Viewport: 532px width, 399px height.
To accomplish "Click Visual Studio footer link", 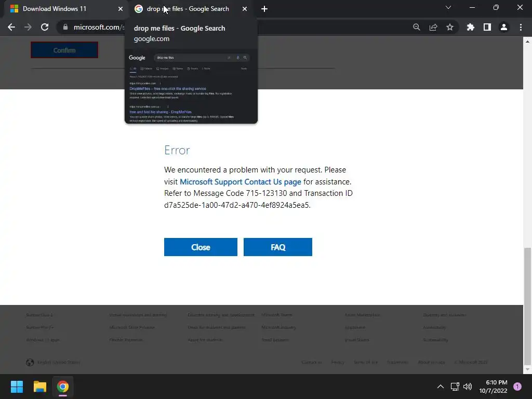I will pos(357,340).
